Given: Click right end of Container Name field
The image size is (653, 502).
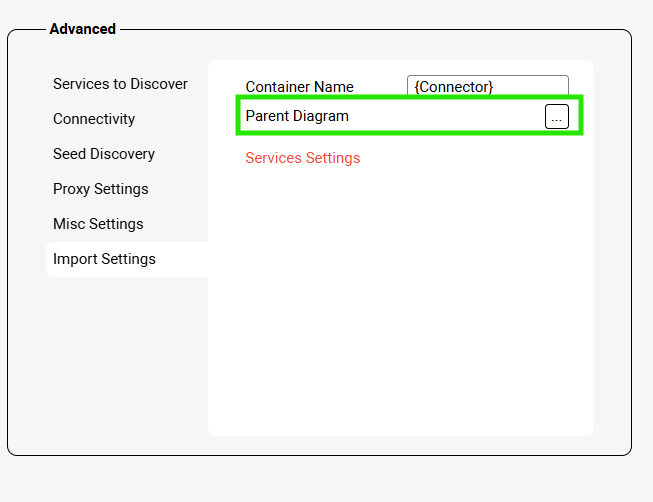Looking at the screenshot, I should pyautogui.click(x=555, y=87).
